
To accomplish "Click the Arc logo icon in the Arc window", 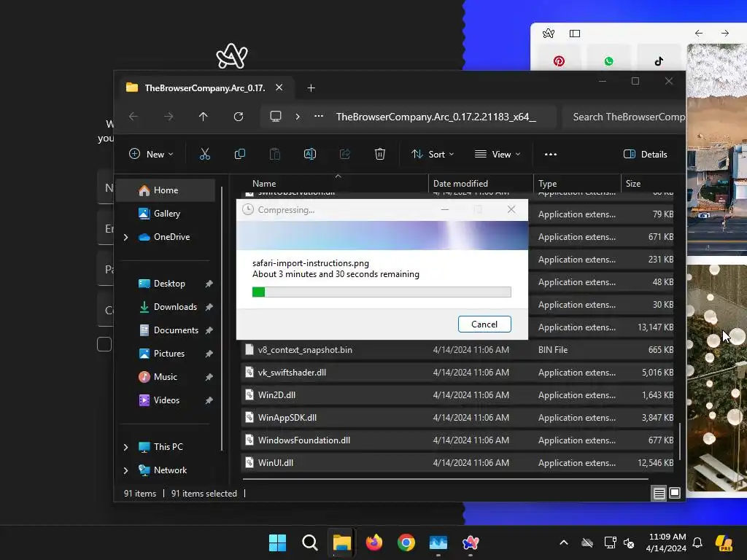I will (x=549, y=34).
